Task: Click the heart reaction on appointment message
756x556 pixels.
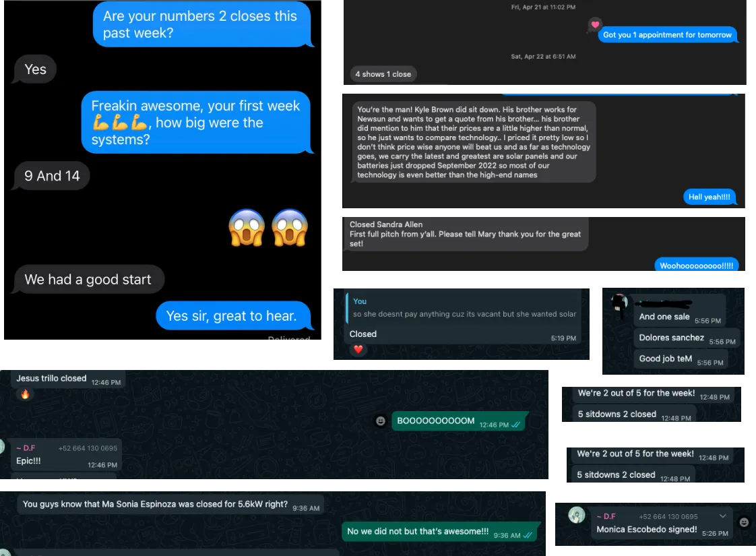Action: [596, 24]
